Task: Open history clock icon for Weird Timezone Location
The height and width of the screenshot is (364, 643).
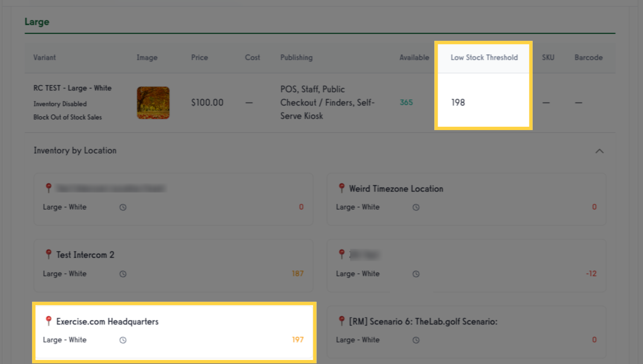Action: (416, 207)
